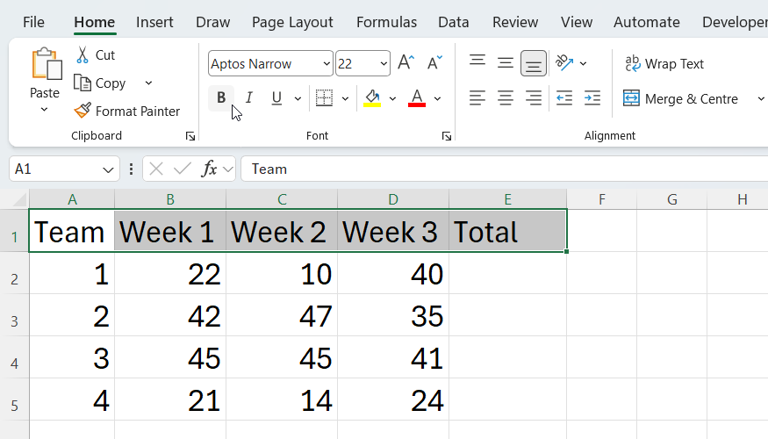Click the Borders icon
The width and height of the screenshot is (768, 439).
pyautogui.click(x=324, y=98)
